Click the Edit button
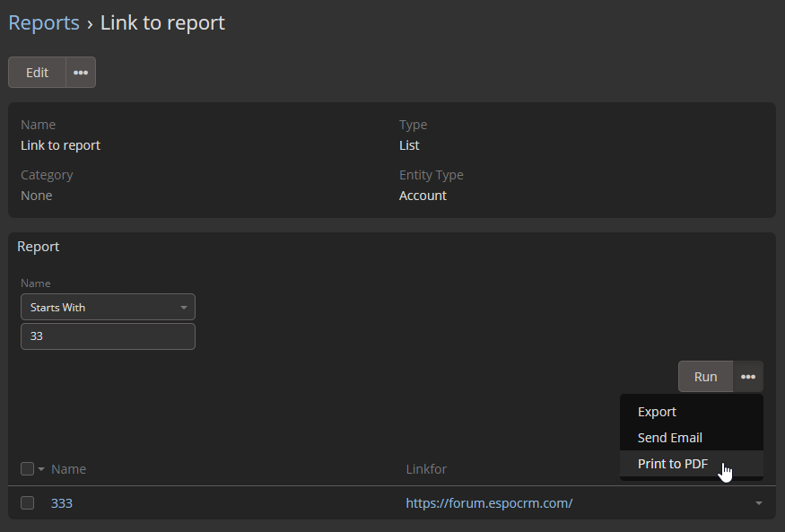 point(37,73)
